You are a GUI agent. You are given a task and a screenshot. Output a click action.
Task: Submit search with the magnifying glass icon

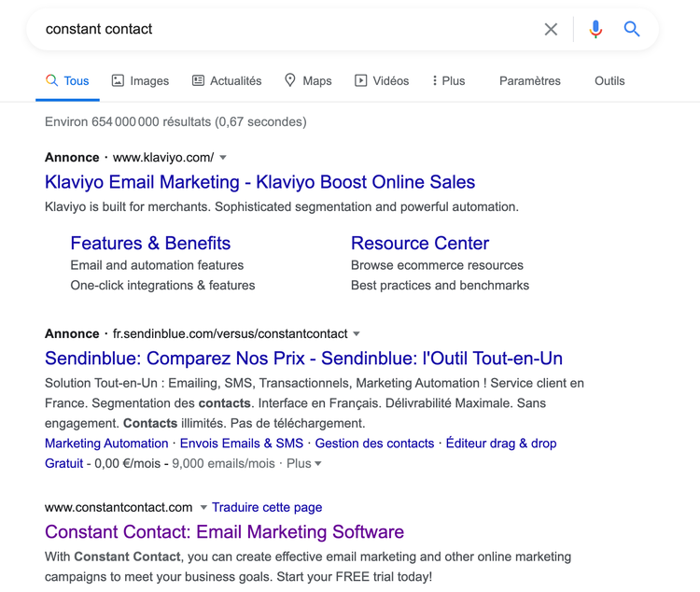coord(632,30)
